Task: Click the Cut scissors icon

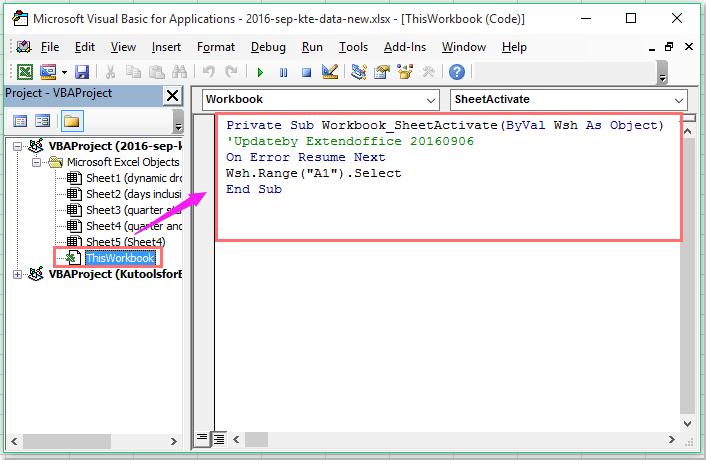Action: pyautogui.click(x=110, y=72)
